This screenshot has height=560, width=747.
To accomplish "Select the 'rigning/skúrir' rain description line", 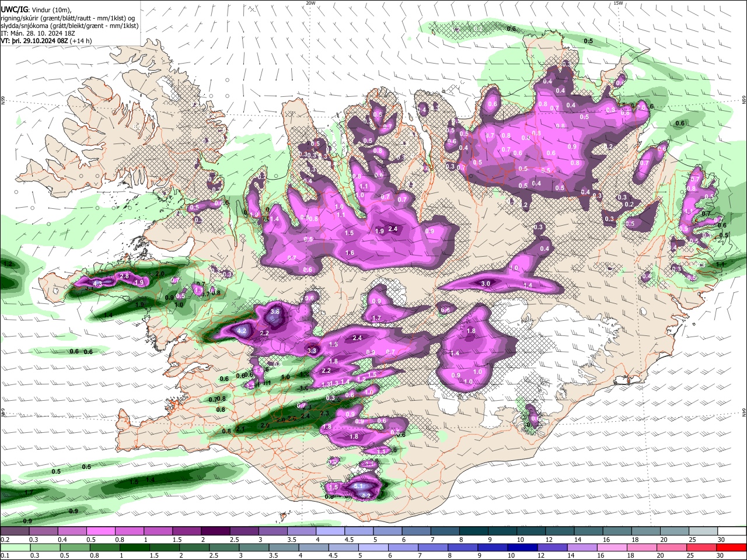I will pyautogui.click(x=68, y=18).
